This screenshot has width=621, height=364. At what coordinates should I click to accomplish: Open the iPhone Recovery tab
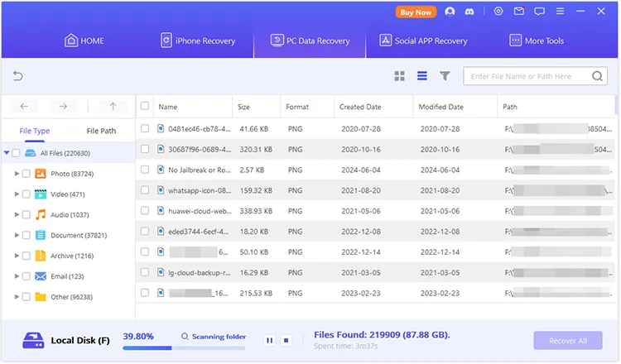pyautogui.click(x=198, y=41)
